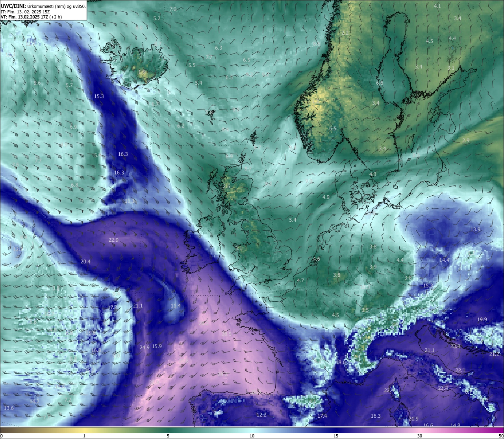
Task: Click the UWC/DINI title line in header
Action: click(x=43, y=6)
